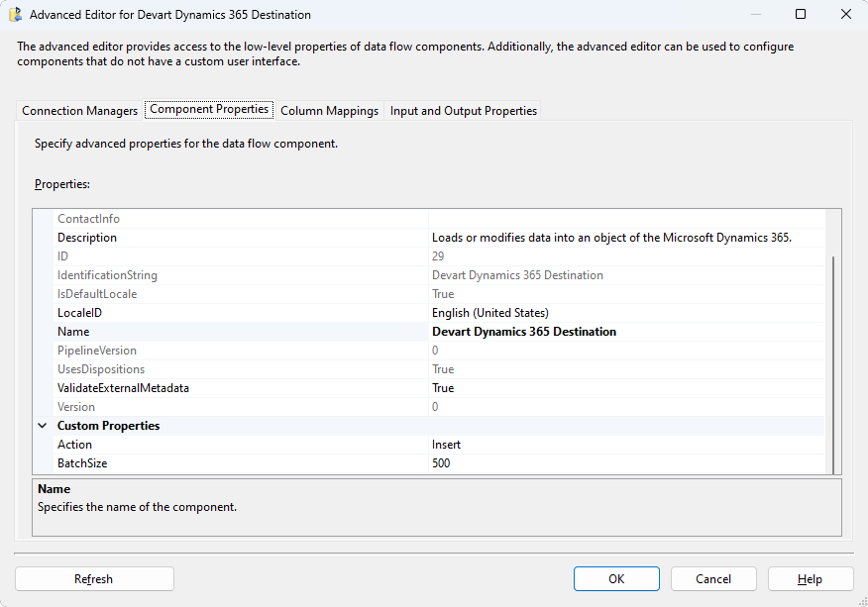This screenshot has width=868, height=607.
Task: Open the Column Mappings tab
Action: click(329, 111)
